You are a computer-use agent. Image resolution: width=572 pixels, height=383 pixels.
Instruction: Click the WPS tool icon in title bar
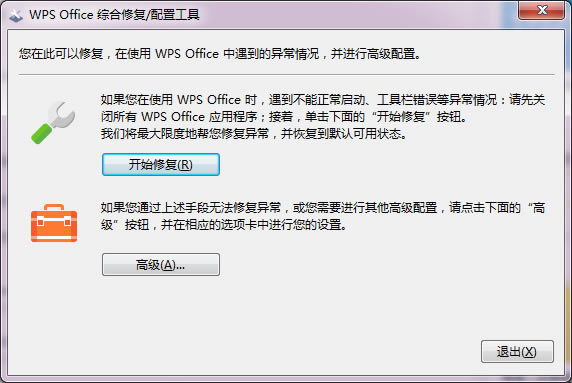pos(16,15)
